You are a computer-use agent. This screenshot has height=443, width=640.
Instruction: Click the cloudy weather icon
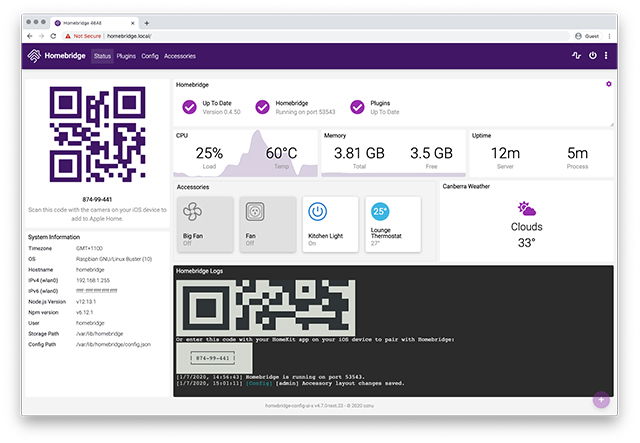pos(527,208)
